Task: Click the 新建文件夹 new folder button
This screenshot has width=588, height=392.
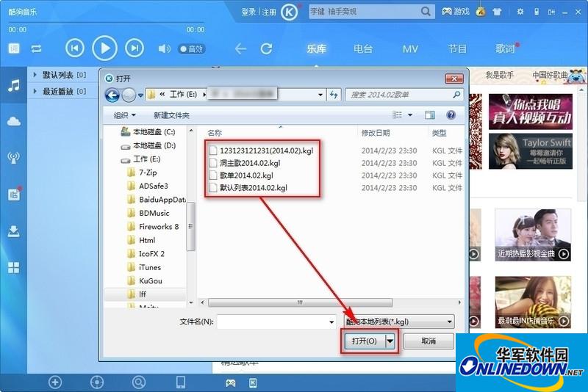Action: [x=171, y=115]
